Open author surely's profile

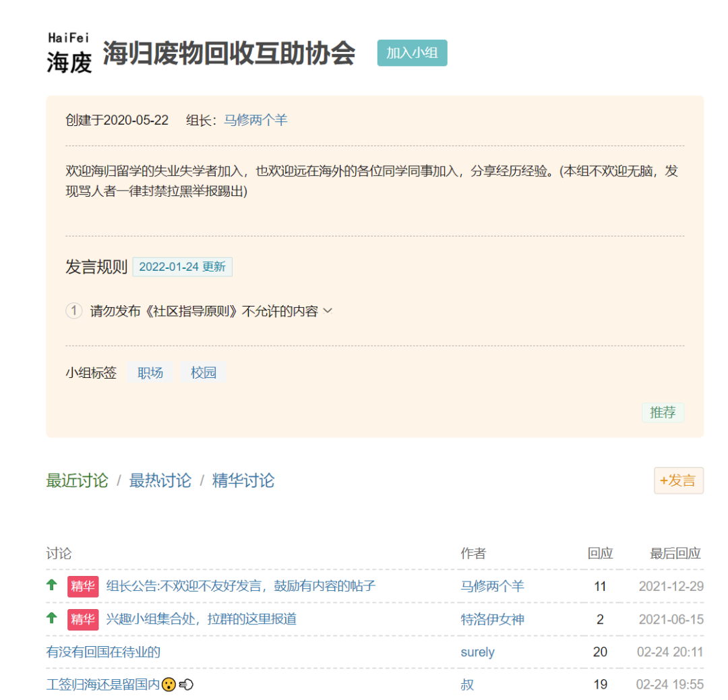coord(477,652)
